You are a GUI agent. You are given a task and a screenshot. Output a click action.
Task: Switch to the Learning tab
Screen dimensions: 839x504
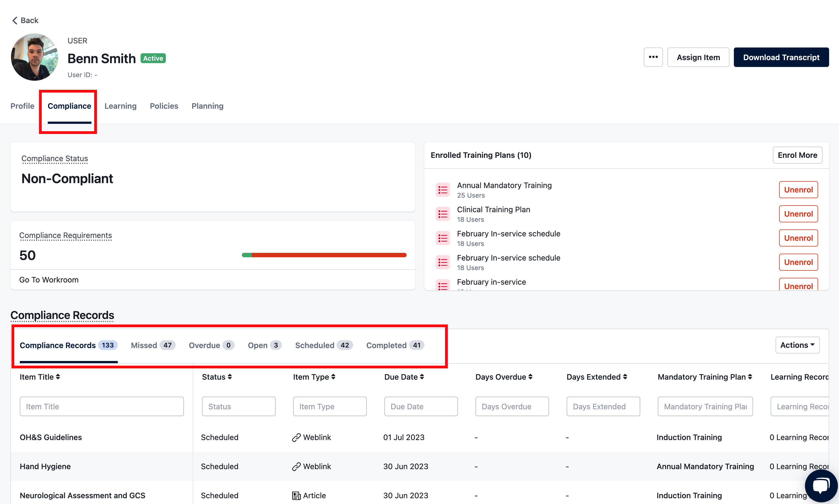coord(121,106)
